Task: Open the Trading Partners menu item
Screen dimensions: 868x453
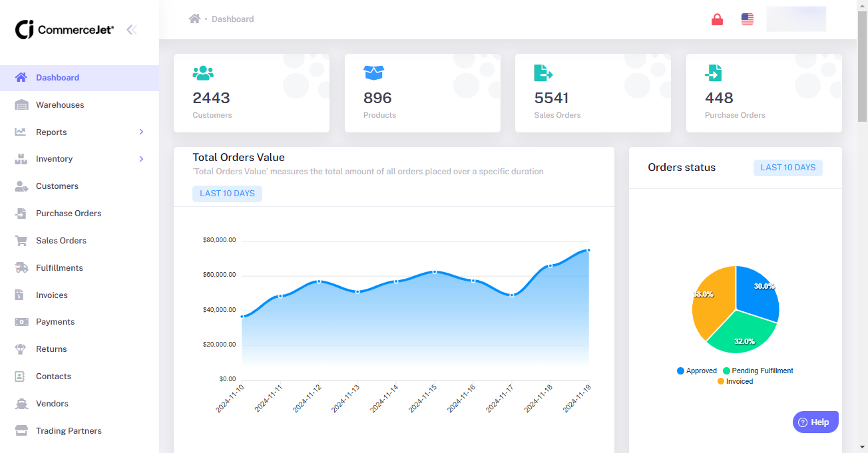Action: [x=79, y=430]
